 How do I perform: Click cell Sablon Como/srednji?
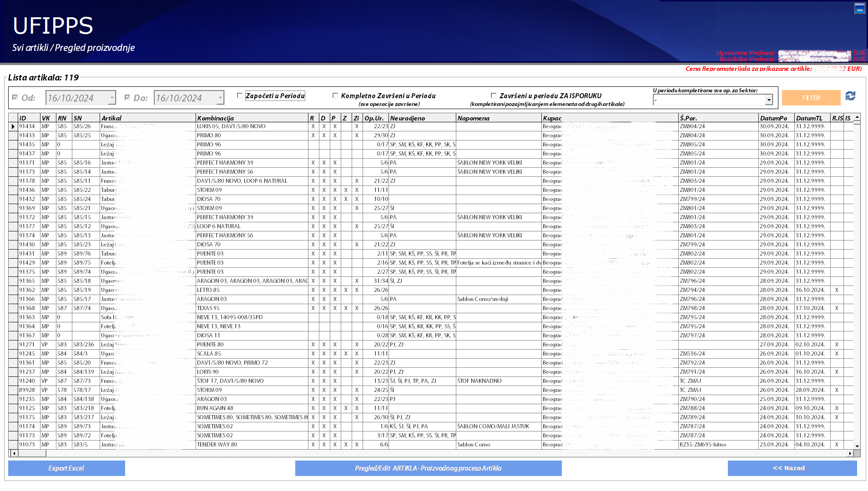click(499, 299)
